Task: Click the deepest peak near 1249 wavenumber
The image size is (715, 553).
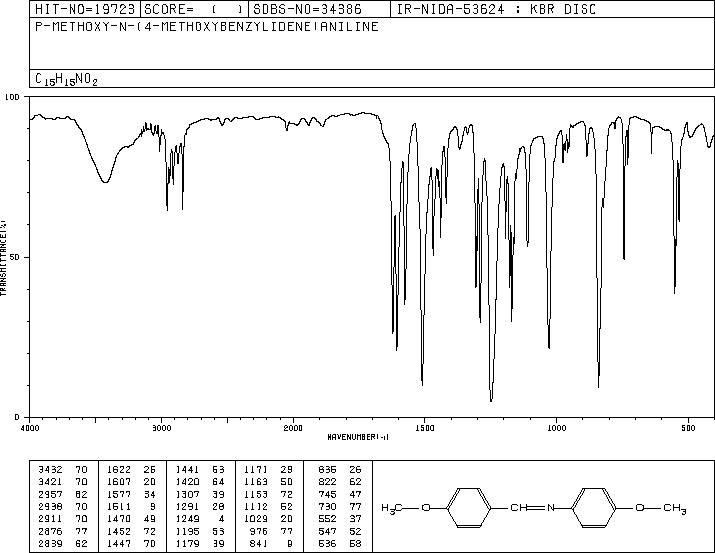Action: (x=491, y=400)
